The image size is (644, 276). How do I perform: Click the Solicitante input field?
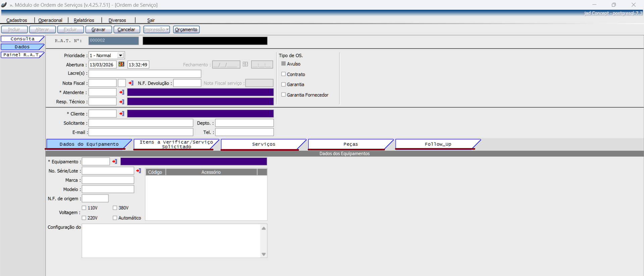[141, 123]
